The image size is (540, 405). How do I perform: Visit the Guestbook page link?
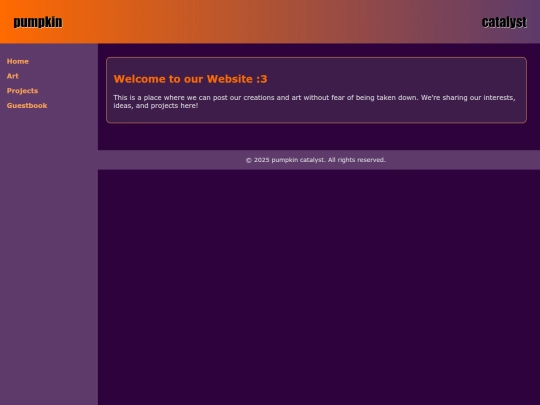coord(27,106)
